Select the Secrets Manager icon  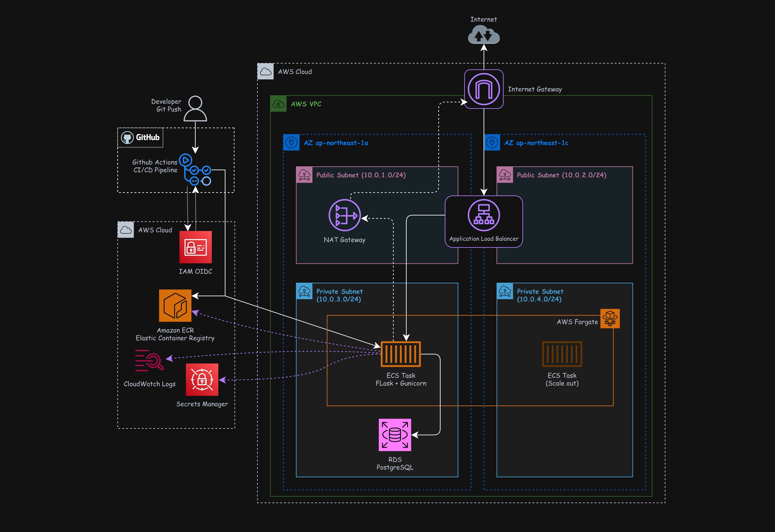click(202, 380)
